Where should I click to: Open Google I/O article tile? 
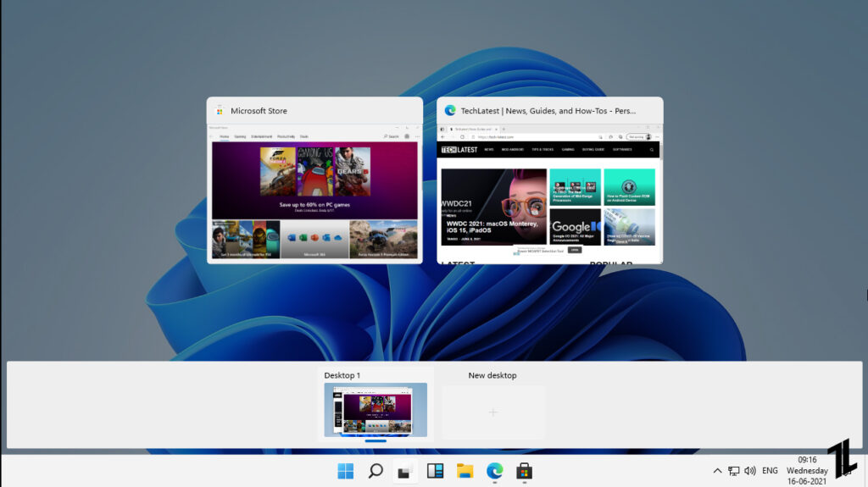(x=576, y=227)
